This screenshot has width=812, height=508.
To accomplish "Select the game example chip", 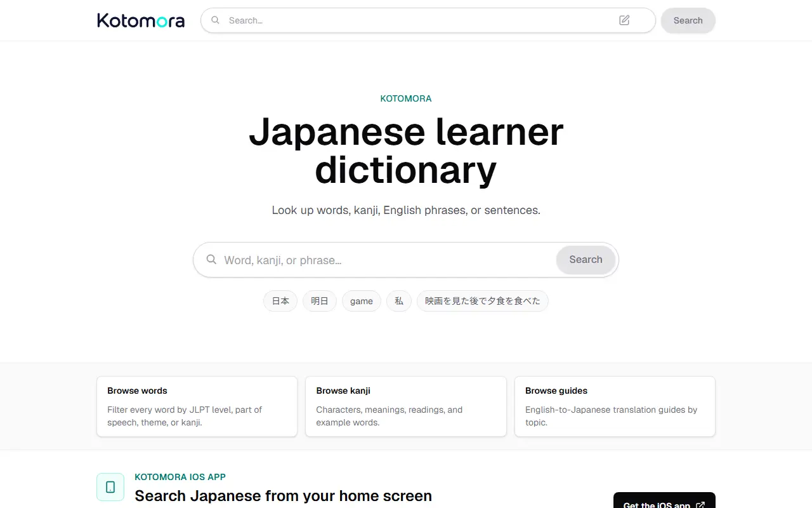I will point(362,301).
